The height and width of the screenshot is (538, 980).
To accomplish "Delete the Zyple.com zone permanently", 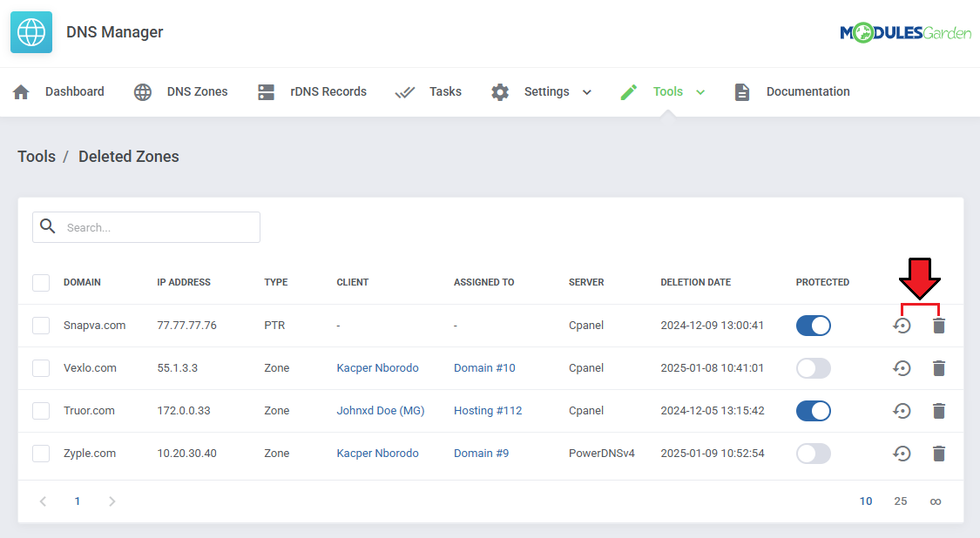I will [x=939, y=453].
